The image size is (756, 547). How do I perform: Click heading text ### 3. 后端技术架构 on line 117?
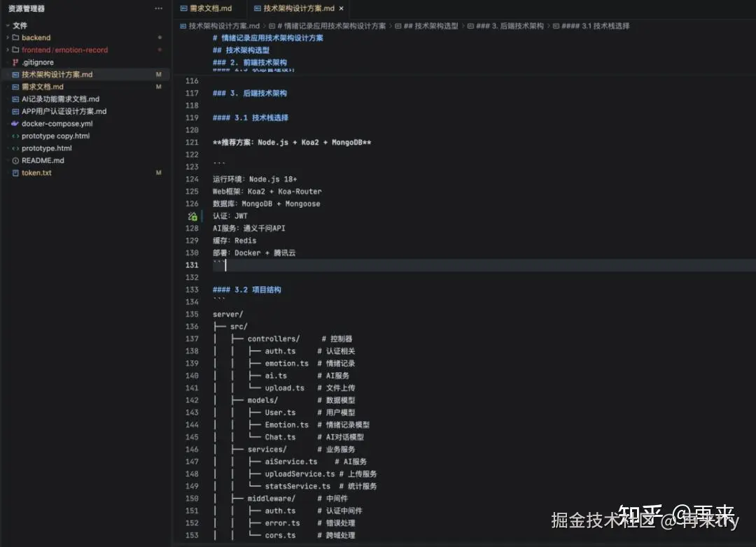pos(250,93)
